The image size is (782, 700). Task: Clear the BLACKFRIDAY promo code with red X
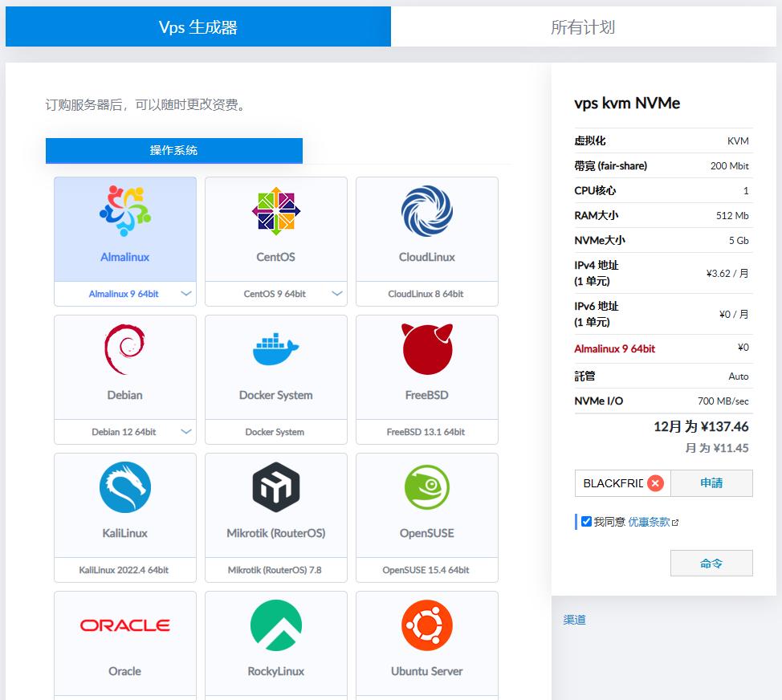click(x=656, y=483)
